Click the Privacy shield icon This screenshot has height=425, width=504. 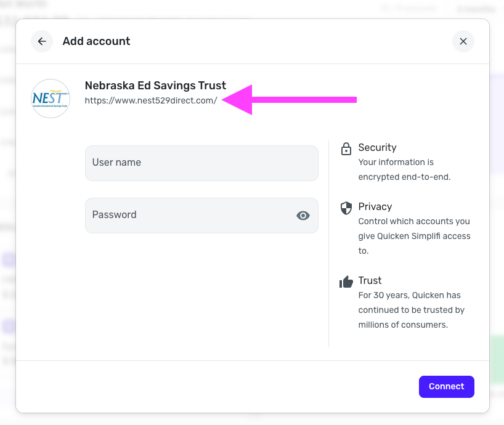tap(346, 208)
